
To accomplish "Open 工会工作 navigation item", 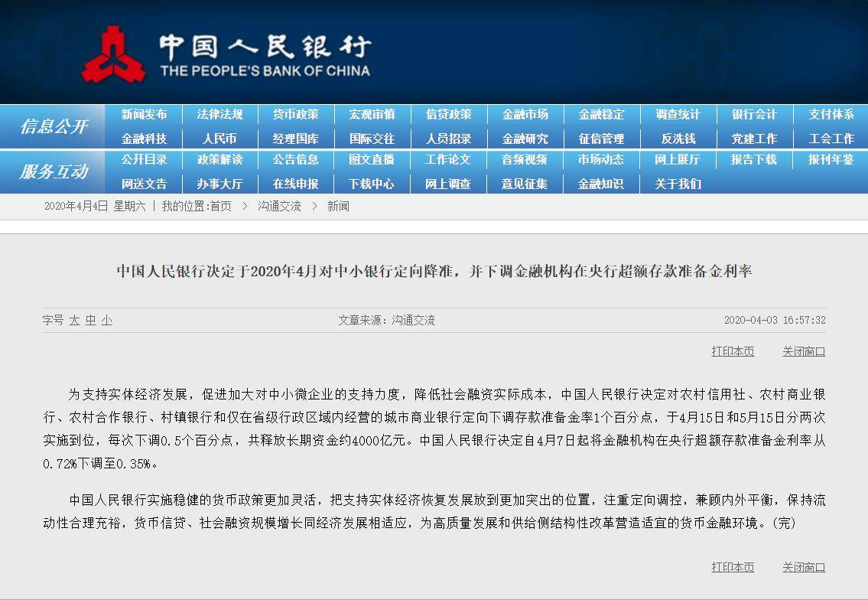I will pyautogui.click(x=831, y=139).
